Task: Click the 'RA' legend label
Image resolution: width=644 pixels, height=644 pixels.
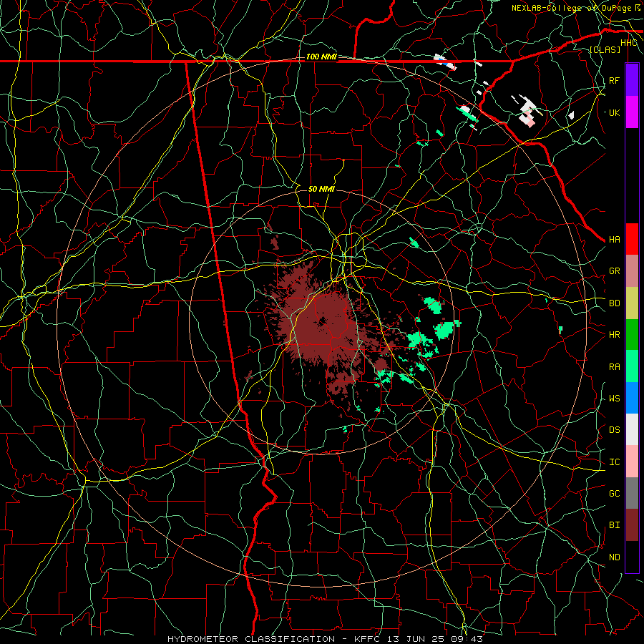Action: [x=614, y=367]
